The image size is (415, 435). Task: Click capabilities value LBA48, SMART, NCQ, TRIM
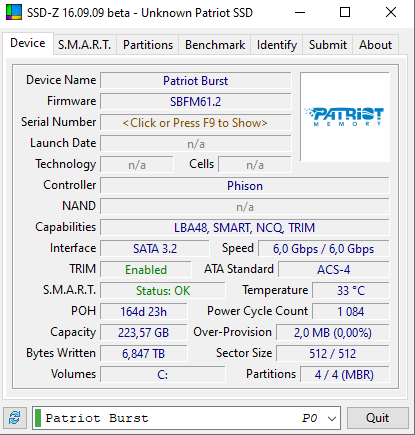point(245,228)
